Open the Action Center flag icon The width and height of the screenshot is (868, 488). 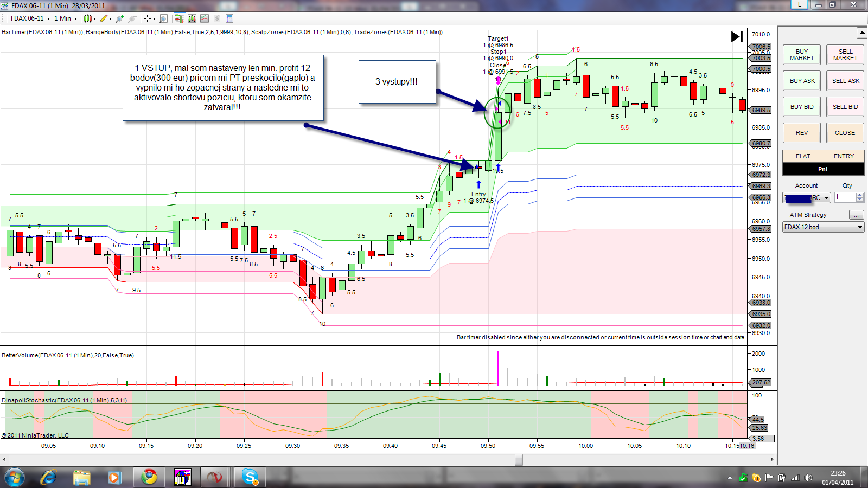(769, 478)
